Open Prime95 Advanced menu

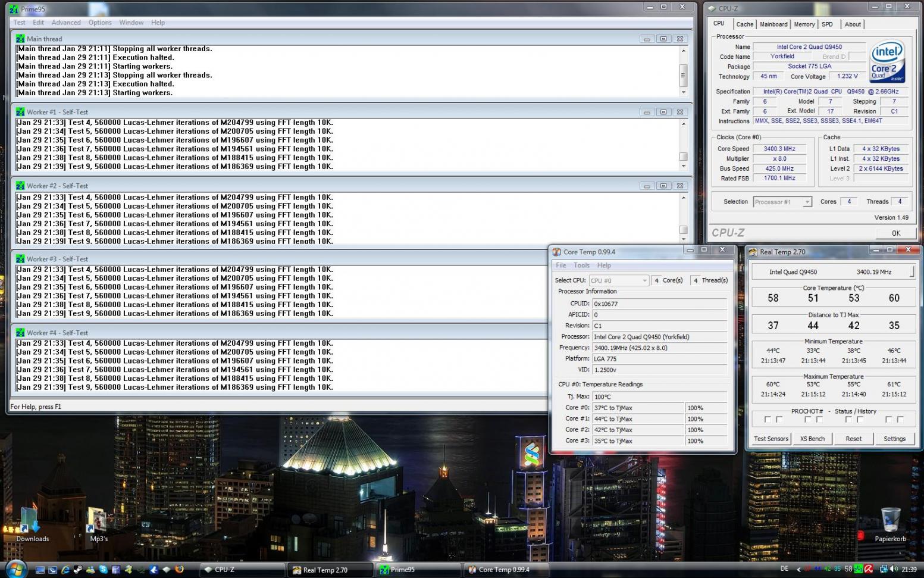pyautogui.click(x=66, y=23)
